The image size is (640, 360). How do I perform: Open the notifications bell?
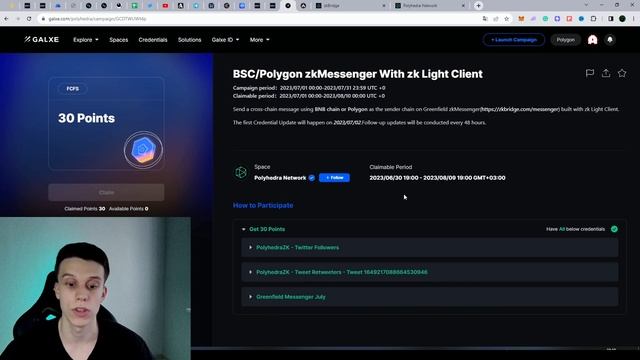click(x=610, y=40)
